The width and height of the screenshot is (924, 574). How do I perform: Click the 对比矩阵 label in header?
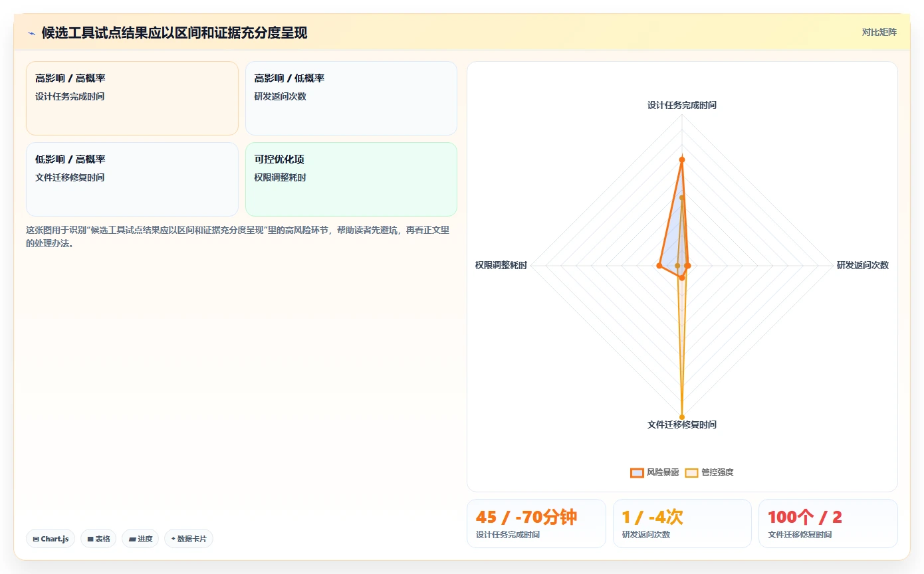coord(879,32)
